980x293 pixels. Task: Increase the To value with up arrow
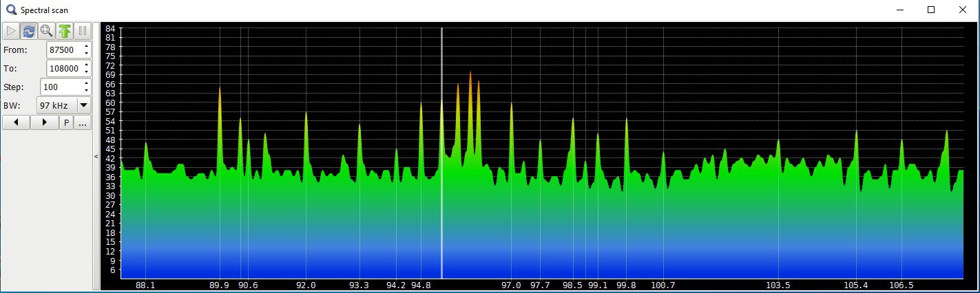pyautogui.click(x=86, y=65)
